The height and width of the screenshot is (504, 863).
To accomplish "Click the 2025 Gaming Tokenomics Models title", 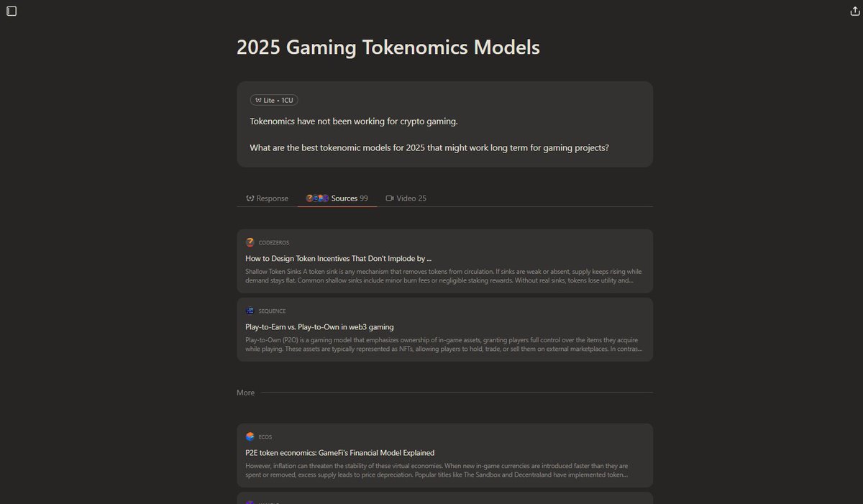I will tap(388, 47).
